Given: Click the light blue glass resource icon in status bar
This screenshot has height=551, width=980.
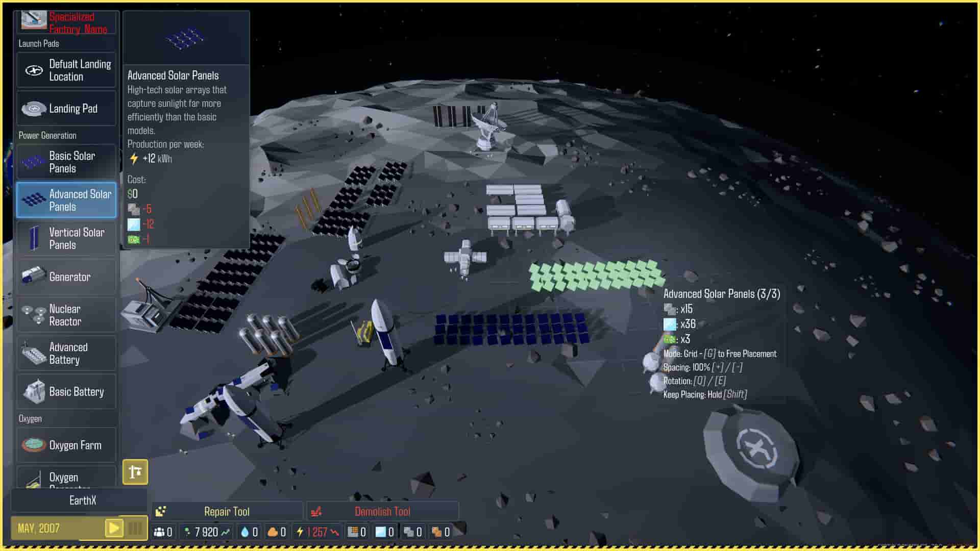Looking at the screenshot, I should pyautogui.click(x=380, y=532).
